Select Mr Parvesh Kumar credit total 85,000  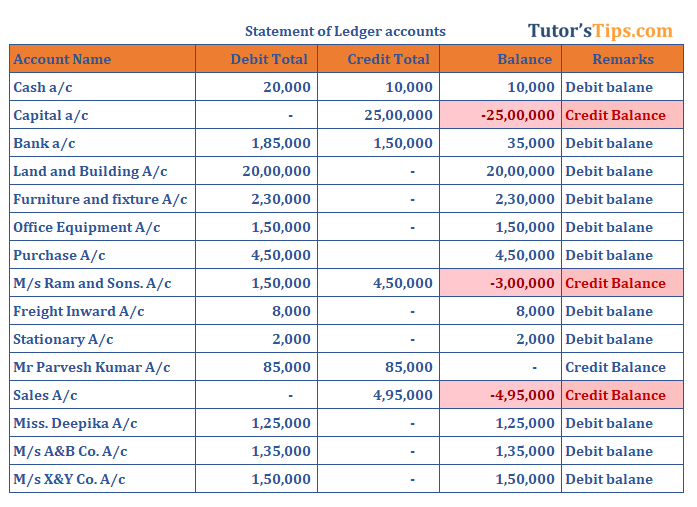[x=378, y=367]
